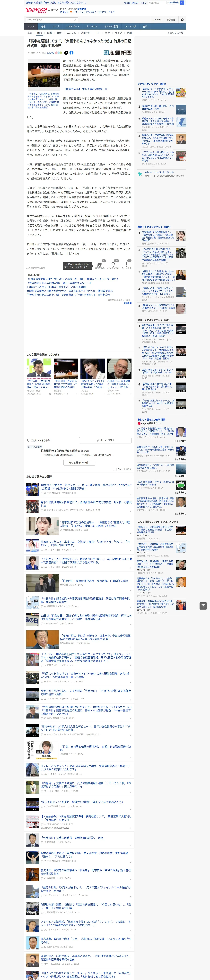Switch to the 速報 tab
Screen dimensions: 210x980
43,27
